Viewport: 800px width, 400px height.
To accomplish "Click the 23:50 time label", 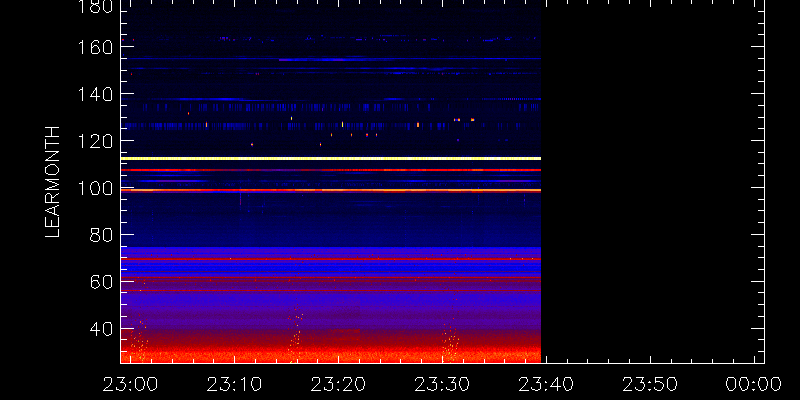I will pos(651,384).
